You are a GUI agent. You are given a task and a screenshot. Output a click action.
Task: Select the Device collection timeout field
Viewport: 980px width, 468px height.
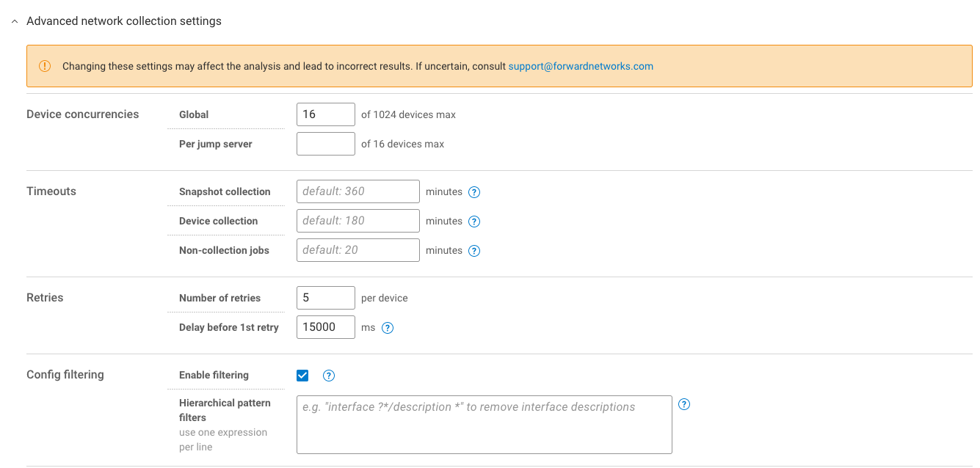click(357, 221)
